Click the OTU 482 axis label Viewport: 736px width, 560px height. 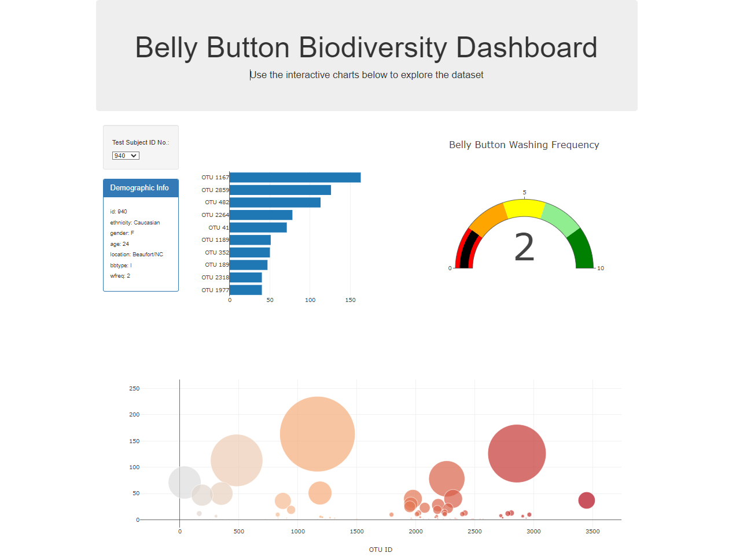click(215, 202)
